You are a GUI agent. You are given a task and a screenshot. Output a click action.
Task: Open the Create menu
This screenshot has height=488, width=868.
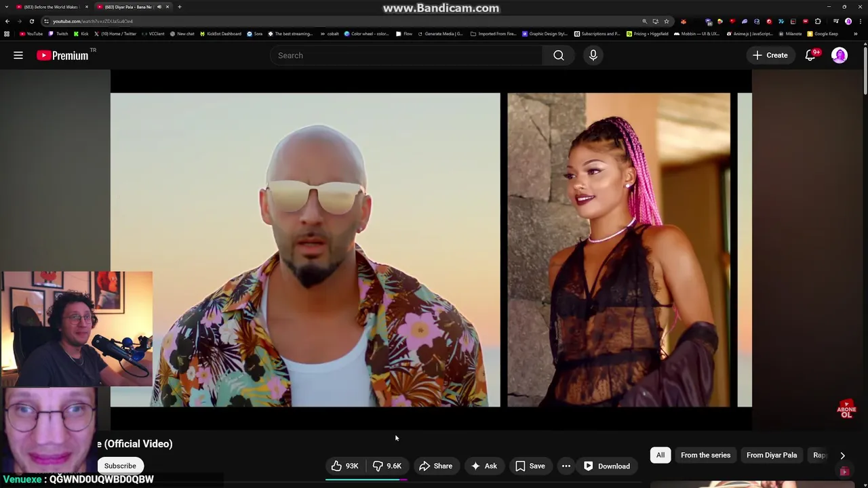click(770, 56)
